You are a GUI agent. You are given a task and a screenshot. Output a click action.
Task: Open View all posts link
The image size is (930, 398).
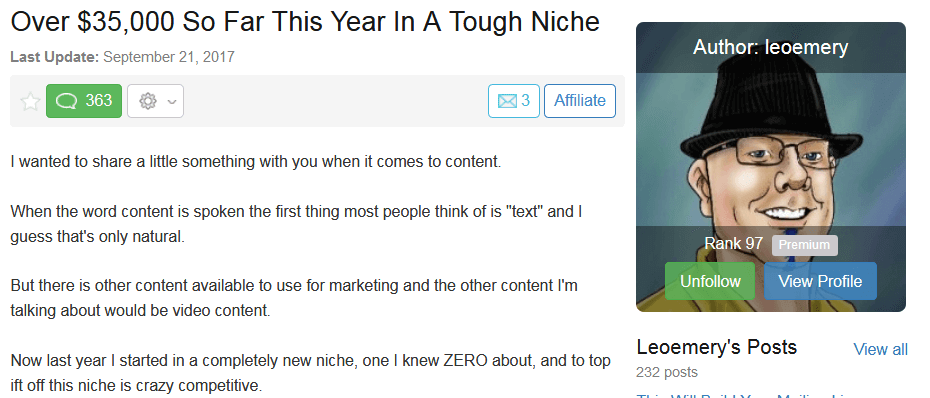pyautogui.click(x=880, y=349)
